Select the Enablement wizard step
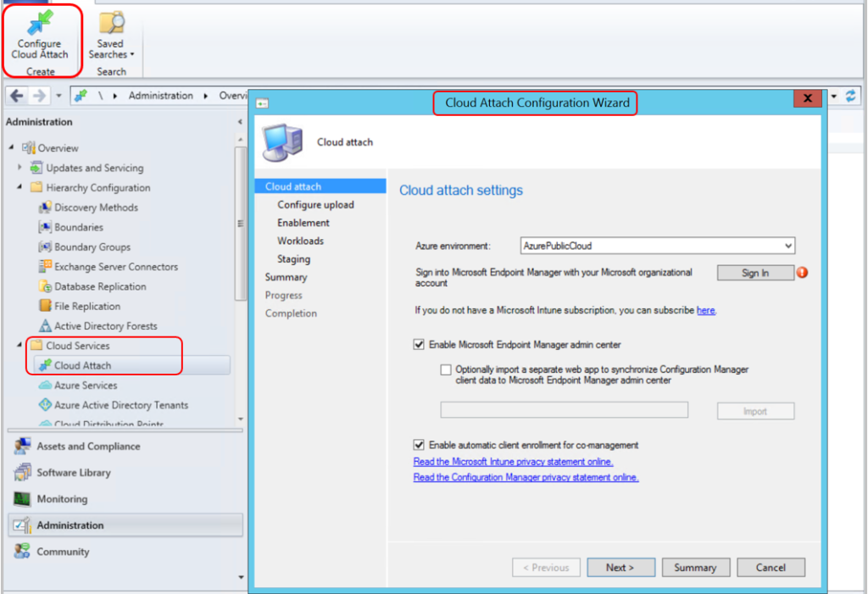The image size is (868, 594). click(x=303, y=223)
